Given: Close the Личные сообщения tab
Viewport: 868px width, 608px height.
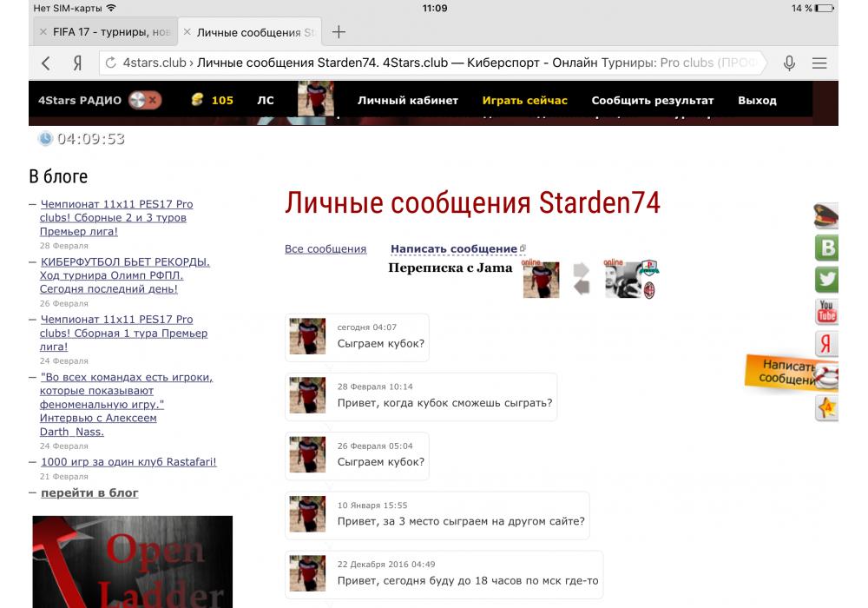Looking at the screenshot, I should [187, 32].
